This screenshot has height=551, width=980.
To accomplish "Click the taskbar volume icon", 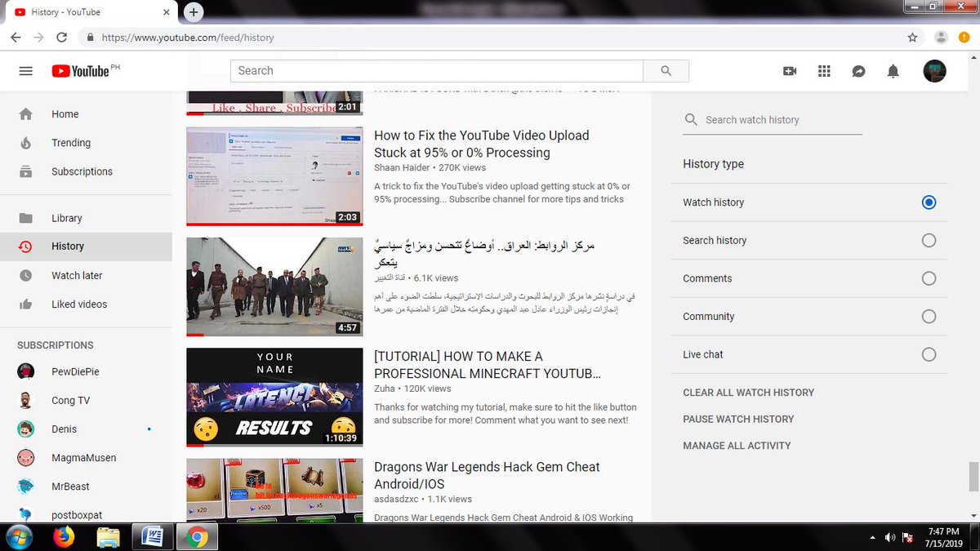I will tap(889, 538).
